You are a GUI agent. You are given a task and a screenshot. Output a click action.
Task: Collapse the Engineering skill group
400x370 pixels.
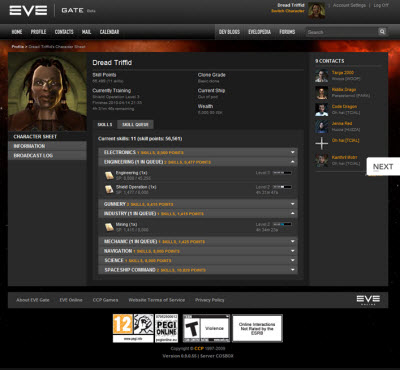[x=198, y=162]
